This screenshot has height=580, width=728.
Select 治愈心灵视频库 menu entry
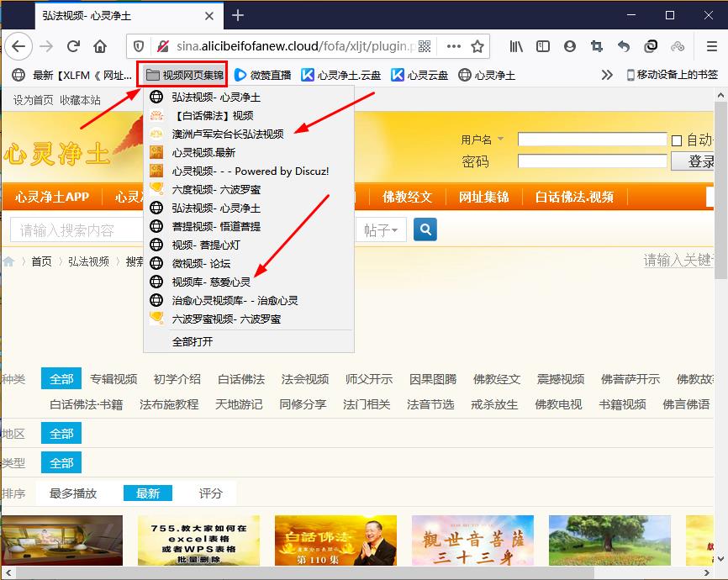[x=248, y=300]
